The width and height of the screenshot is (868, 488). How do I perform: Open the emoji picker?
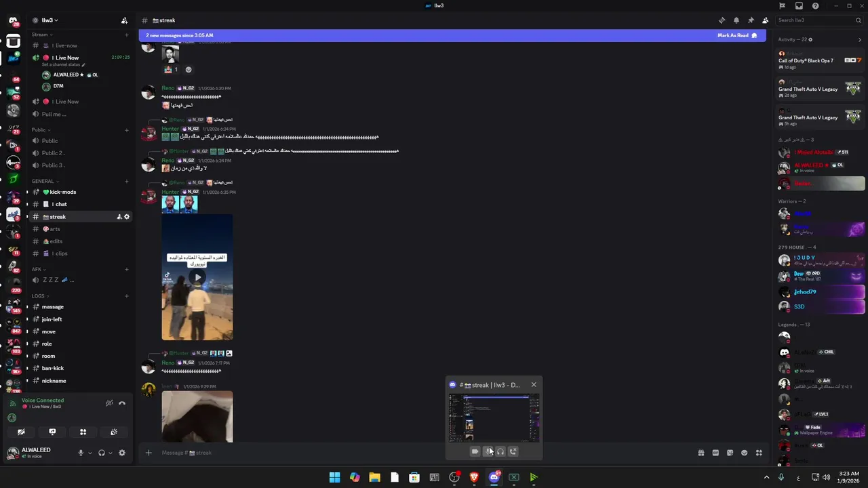(x=745, y=453)
